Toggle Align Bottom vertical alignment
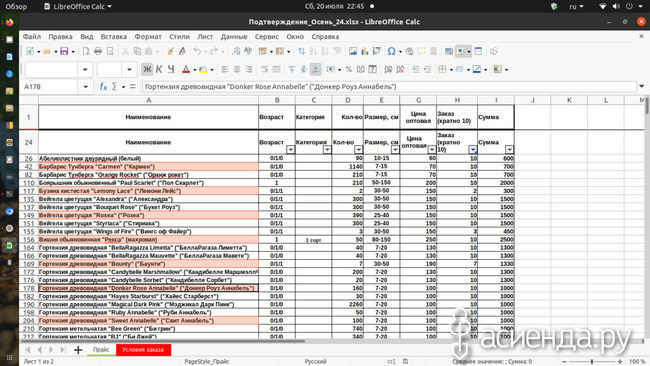 coord(315,69)
